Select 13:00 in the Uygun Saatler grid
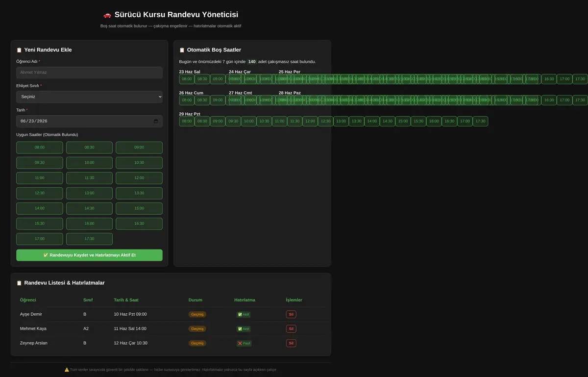Image resolution: width=588 pixels, height=377 pixels. pyautogui.click(x=89, y=193)
